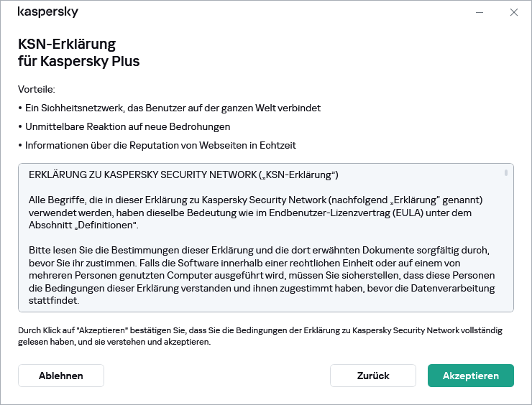Click the "Durch Klick auf Akzeptieren" notice
The height and width of the screenshot is (405, 532).
point(260,336)
